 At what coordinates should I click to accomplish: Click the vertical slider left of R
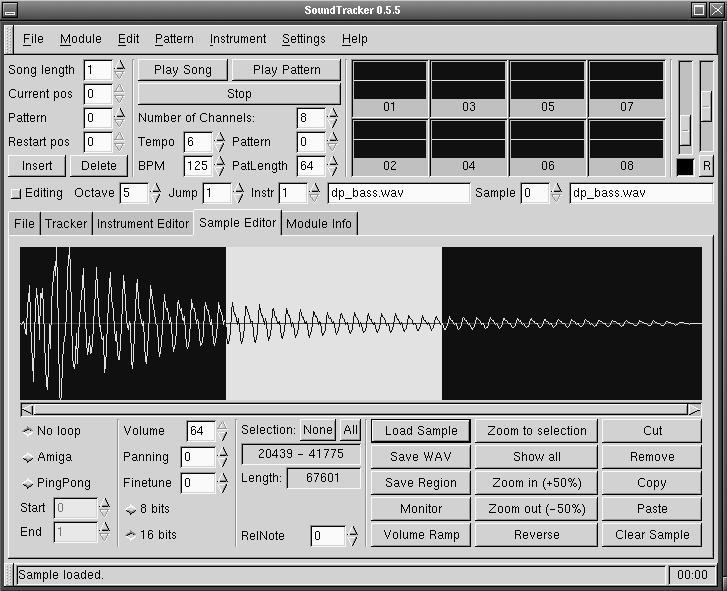685,128
